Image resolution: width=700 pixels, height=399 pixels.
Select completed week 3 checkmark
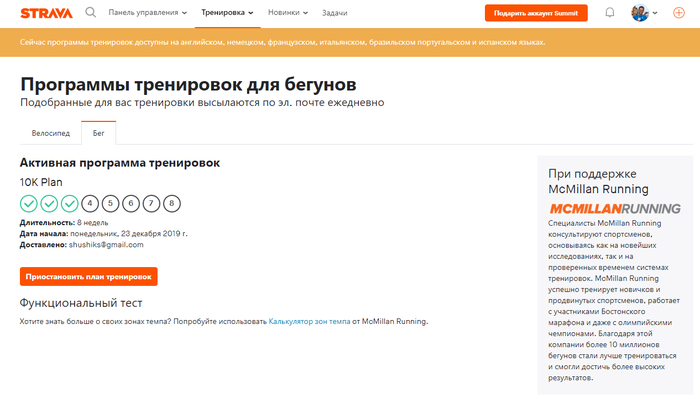[70, 204]
